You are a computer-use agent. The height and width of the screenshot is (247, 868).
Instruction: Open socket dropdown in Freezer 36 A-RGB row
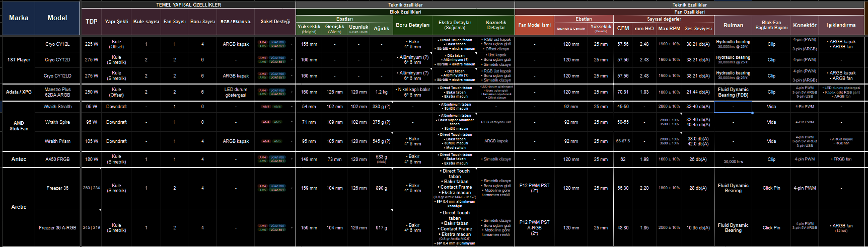[292, 228]
